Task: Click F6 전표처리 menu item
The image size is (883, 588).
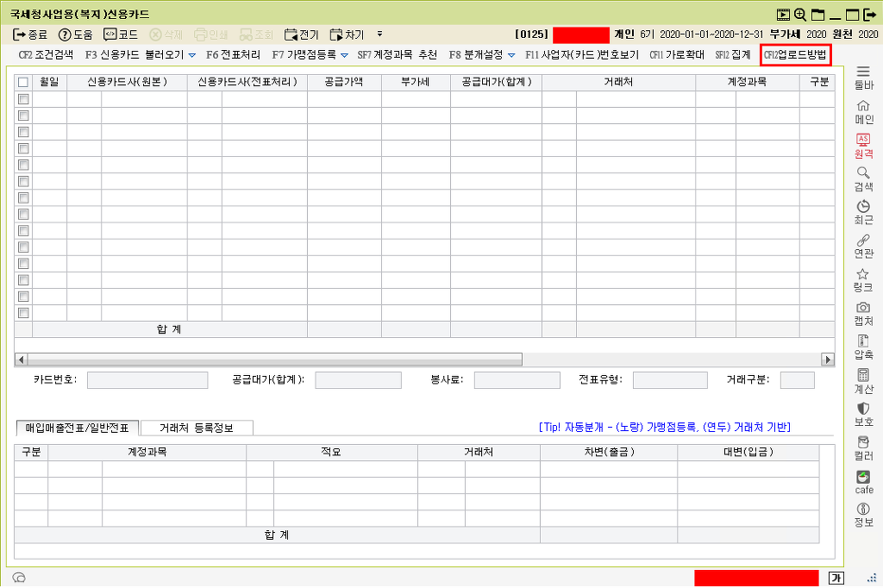Action: tap(233, 54)
